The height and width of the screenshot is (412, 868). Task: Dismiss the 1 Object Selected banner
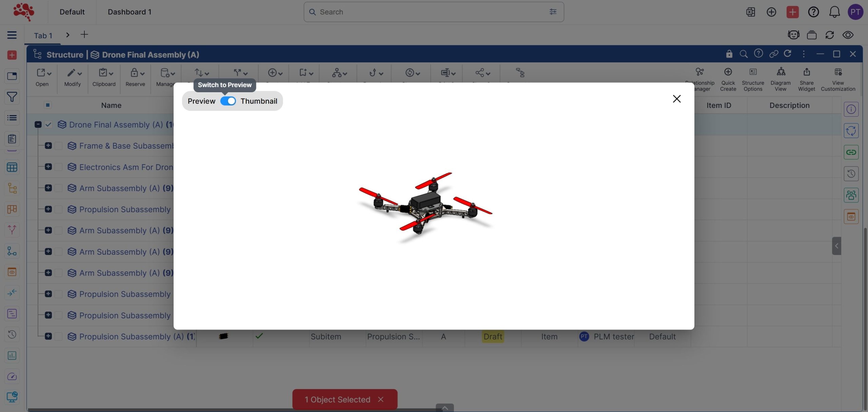[x=381, y=399]
